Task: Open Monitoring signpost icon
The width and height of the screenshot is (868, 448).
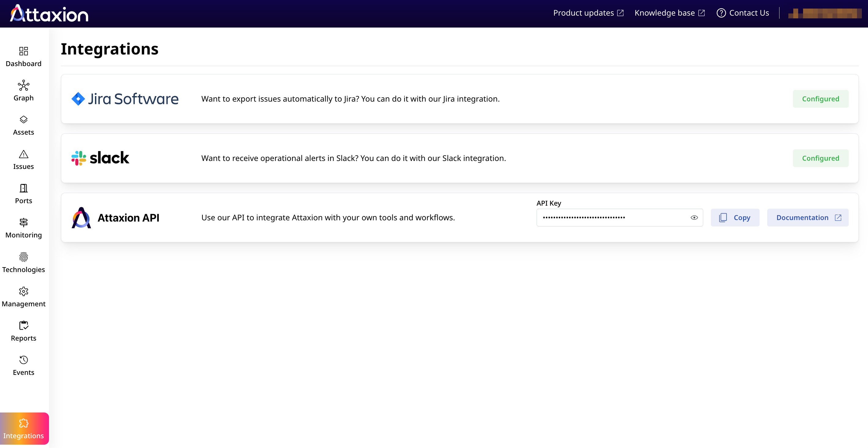Action: click(x=24, y=222)
